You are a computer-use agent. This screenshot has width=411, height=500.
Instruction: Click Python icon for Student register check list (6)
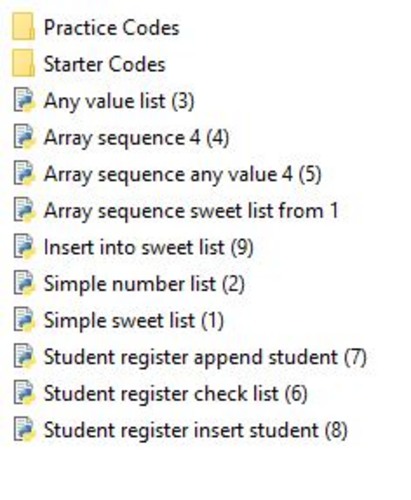24,393
